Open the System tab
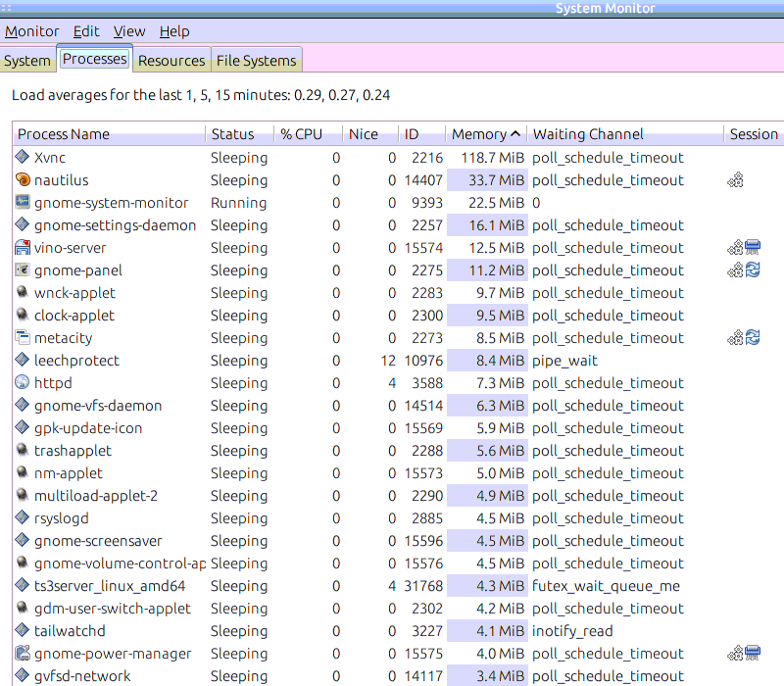The width and height of the screenshot is (784, 686). tap(27, 61)
